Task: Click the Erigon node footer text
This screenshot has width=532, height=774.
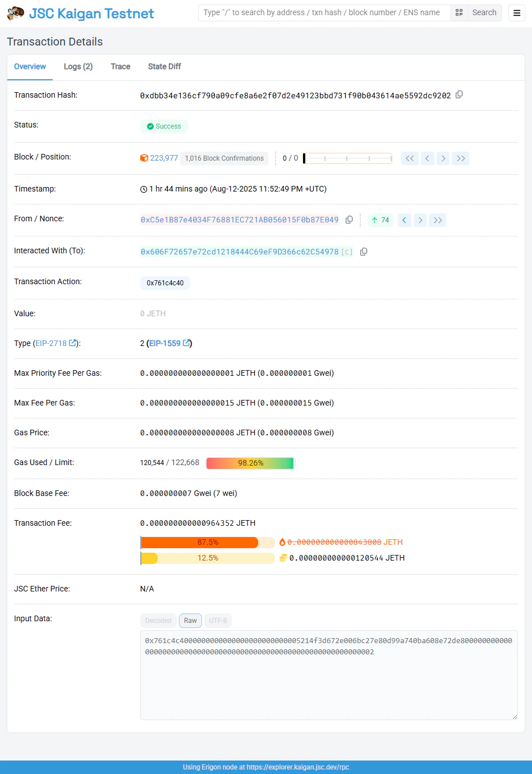Action: coord(266,767)
